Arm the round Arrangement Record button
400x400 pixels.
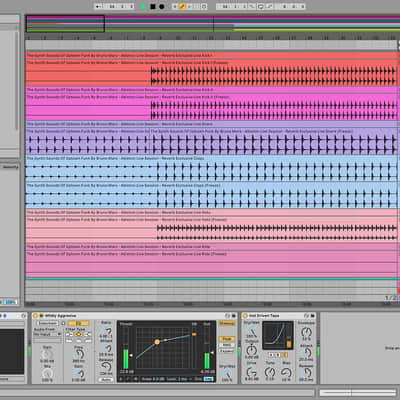pos(162,6)
